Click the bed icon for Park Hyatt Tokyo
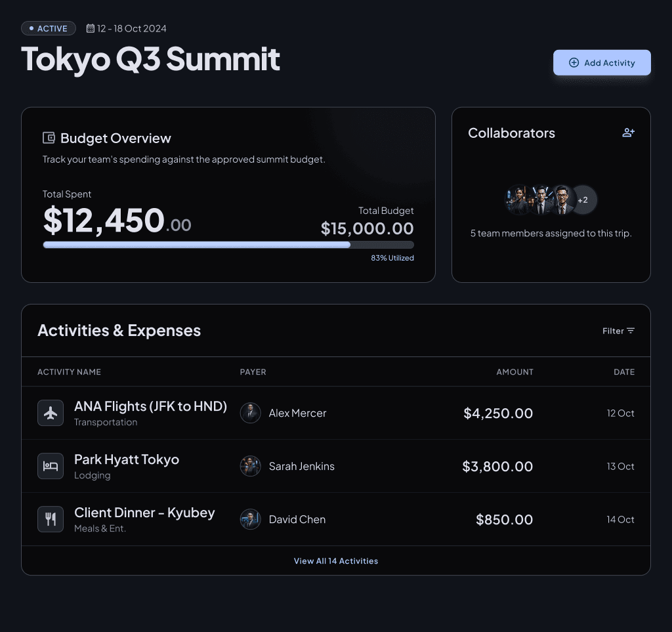Image resolution: width=672 pixels, height=632 pixels. (51, 466)
